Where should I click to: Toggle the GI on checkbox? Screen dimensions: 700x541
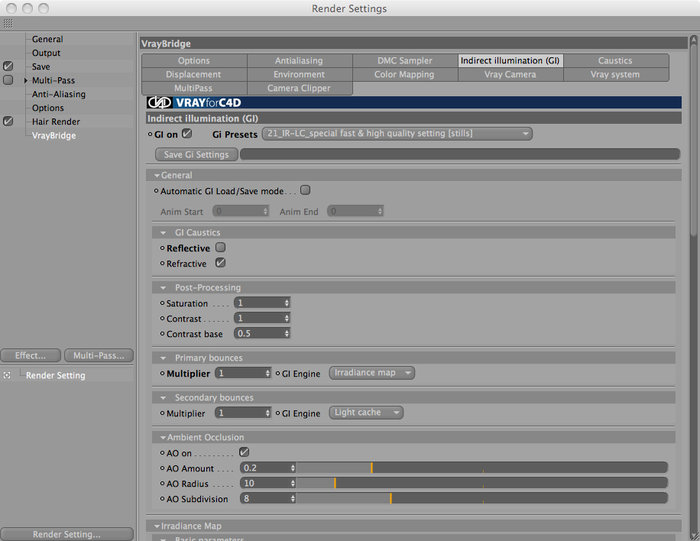[x=187, y=133]
